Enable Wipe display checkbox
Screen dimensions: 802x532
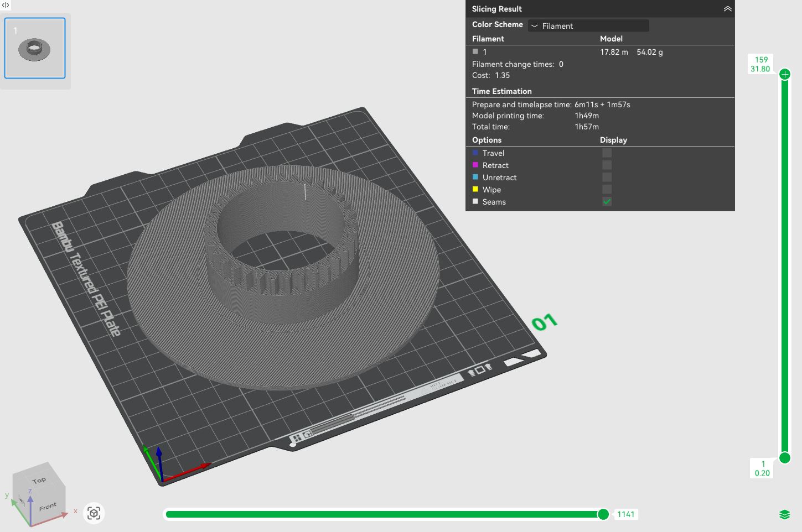607,190
